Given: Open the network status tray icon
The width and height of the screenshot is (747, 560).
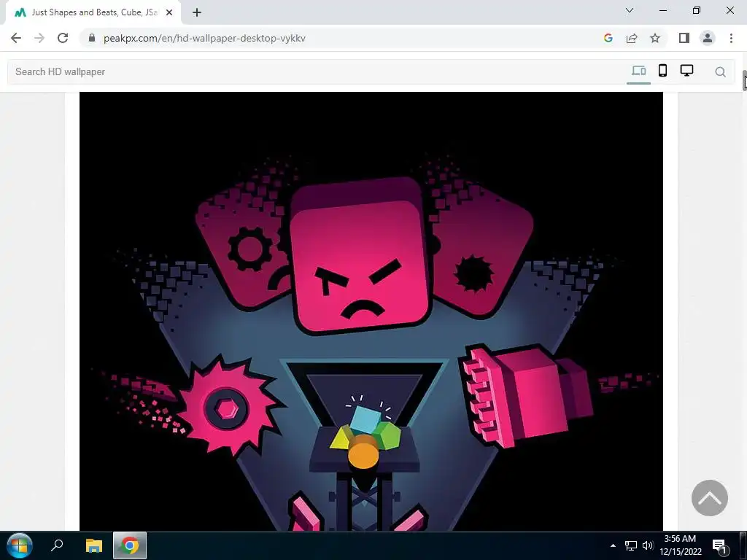Looking at the screenshot, I should pyautogui.click(x=631, y=545).
